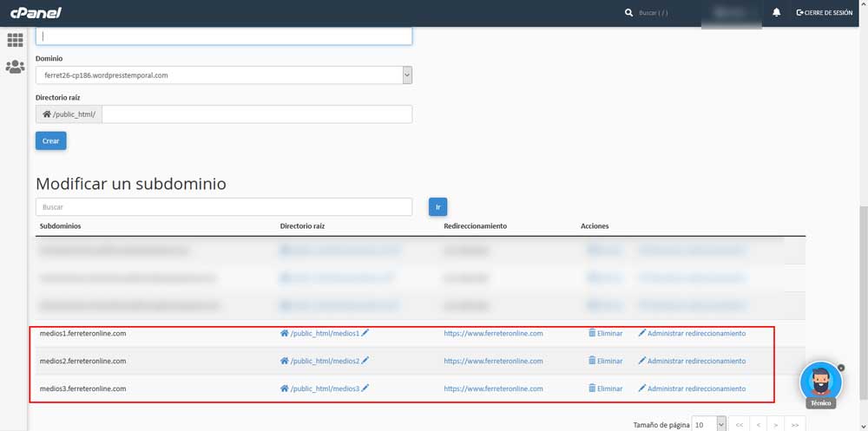Image resolution: width=868 pixels, height=431 pixels.
Task: Open redirect URL in medios3 row
Action: 493,389
